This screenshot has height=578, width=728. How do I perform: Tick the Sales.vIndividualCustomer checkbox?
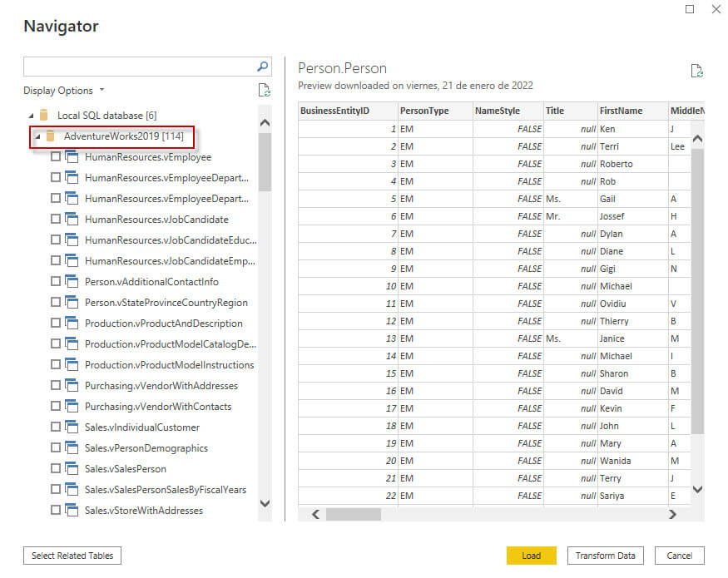pyautogui.click(x=56, y=427)
